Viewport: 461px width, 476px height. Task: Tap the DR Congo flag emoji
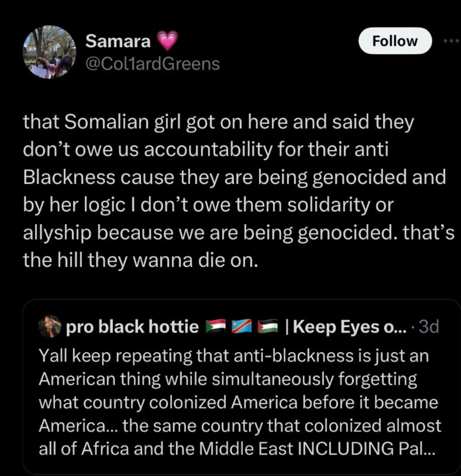241,326
